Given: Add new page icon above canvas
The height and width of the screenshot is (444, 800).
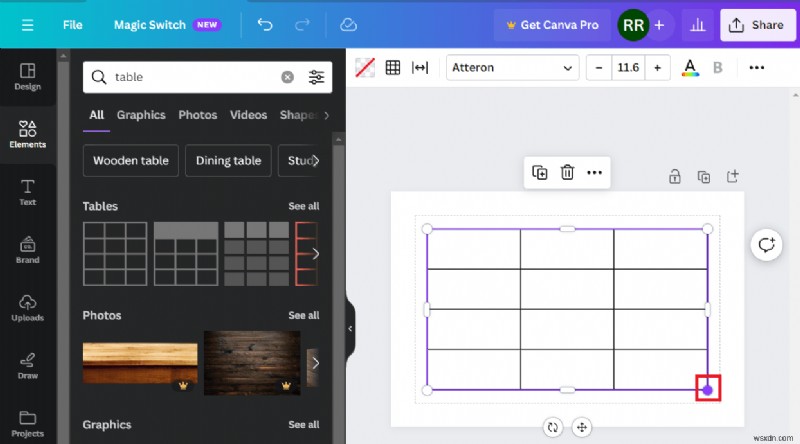Looking at the screenshot, I should [x=733, y=177].
